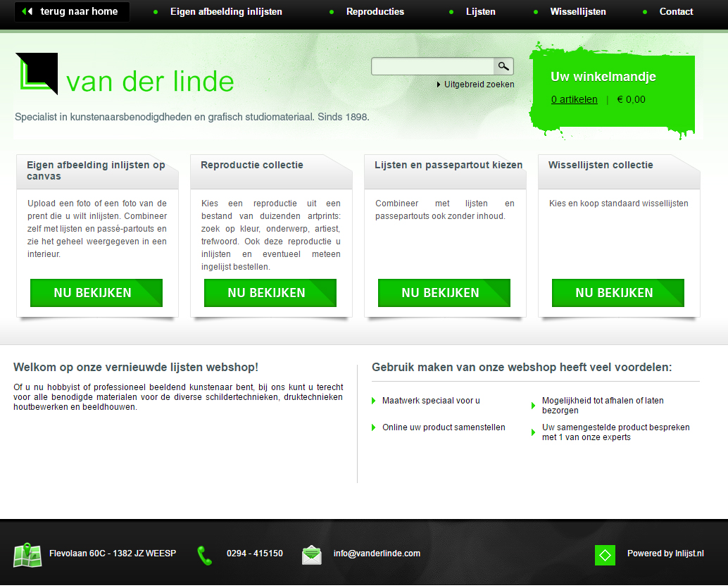Open the Contact page
The image size is (728, 588).
pos(676,12)
